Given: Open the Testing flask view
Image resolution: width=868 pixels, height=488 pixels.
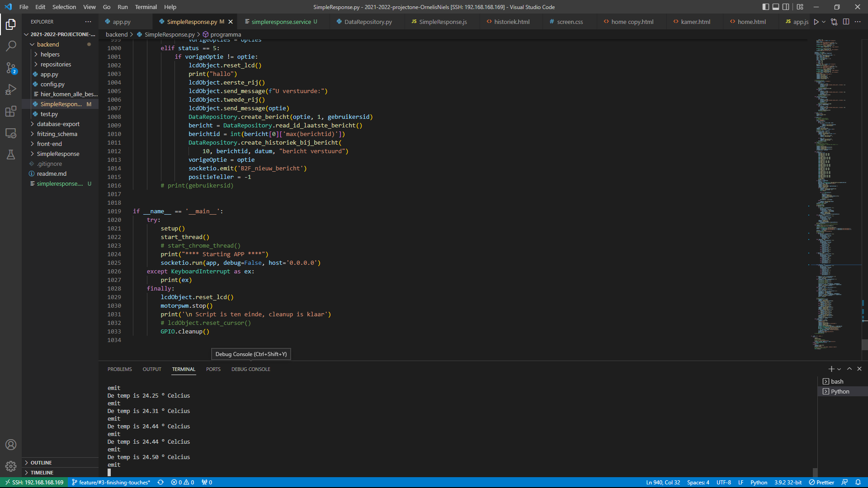Looking at the screenshot, I should tap(11, 155).
